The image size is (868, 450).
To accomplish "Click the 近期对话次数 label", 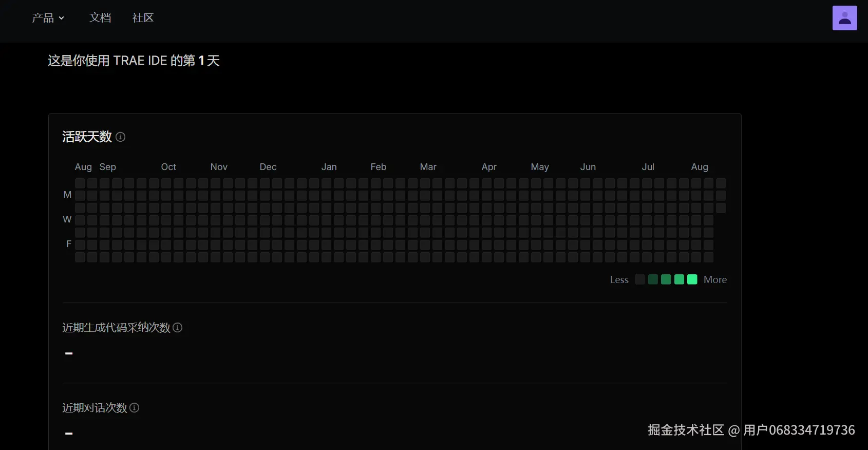I will (95, 408).
